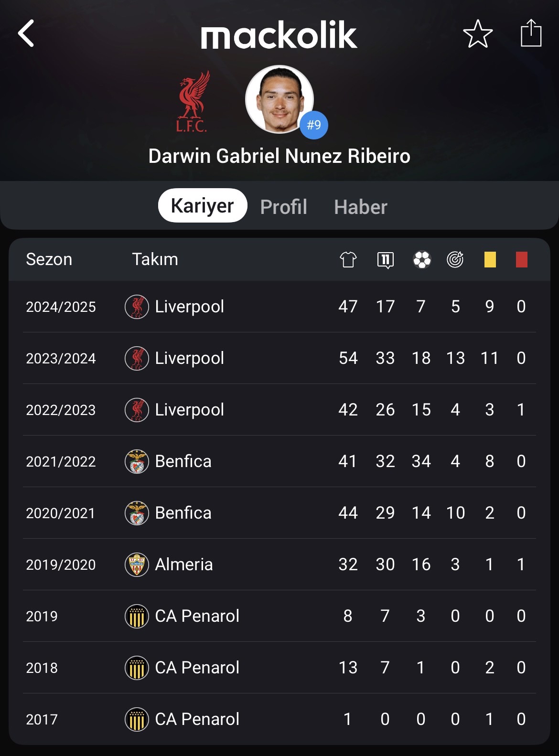Viewport: 559px width, 756px height.
Task: Tap the starting eleven column icon
Action: (386, 260)
